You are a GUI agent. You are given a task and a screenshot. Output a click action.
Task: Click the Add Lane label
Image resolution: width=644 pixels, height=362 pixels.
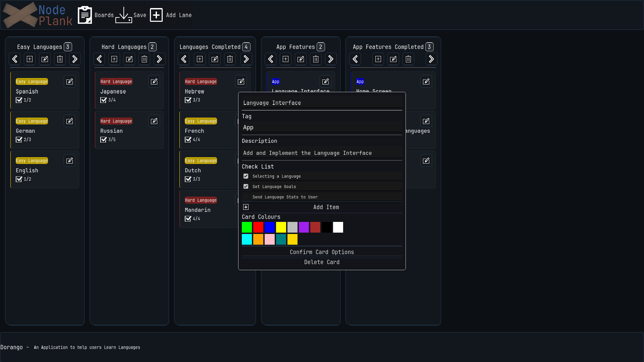pos(179,15)
